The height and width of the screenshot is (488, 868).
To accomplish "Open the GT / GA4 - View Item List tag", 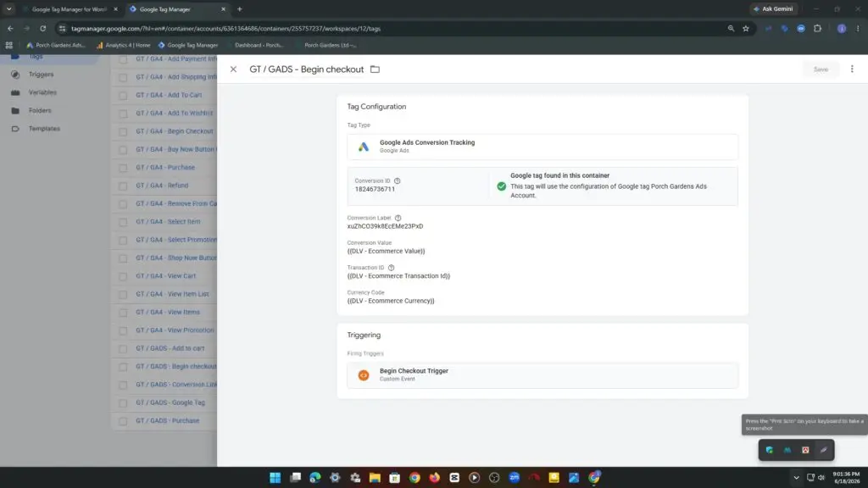I will coord(172,294).
